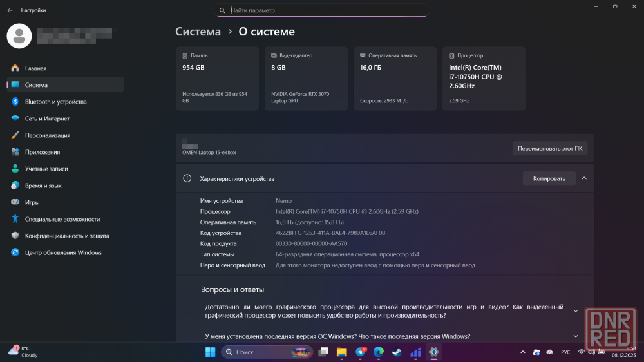Select Главная in the sidebar
The height and width of the screenshot is (362, 644).
click(x=35, y=68)
